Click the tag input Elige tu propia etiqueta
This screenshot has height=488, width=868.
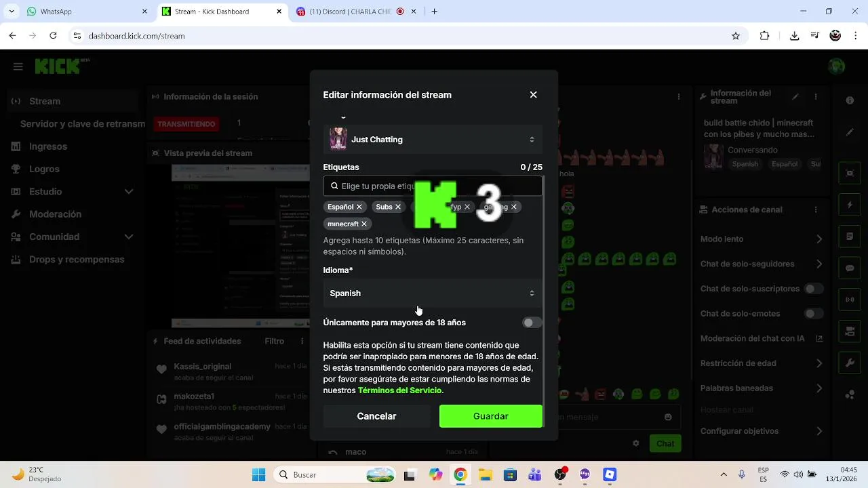click(433, 186)
